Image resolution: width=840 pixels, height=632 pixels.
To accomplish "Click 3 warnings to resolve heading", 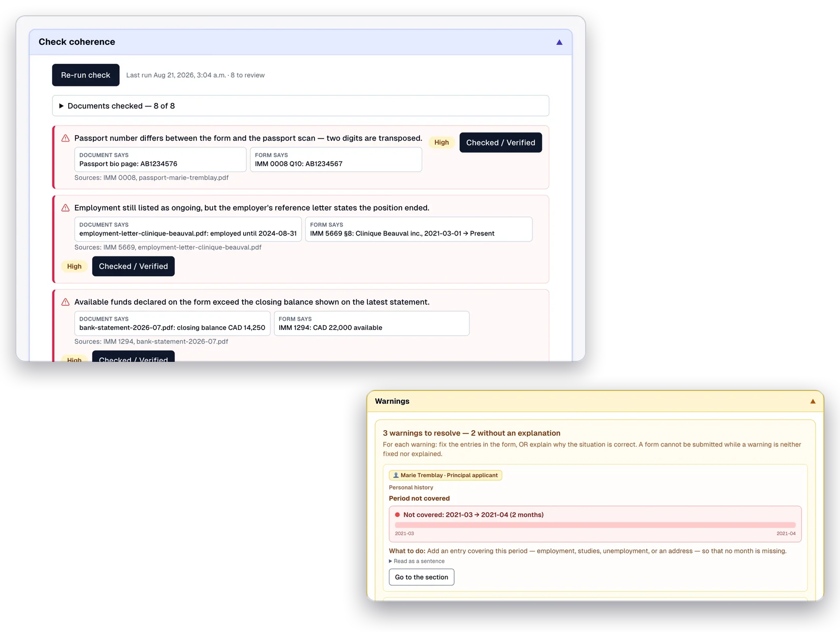I will [x=471, y=433].
